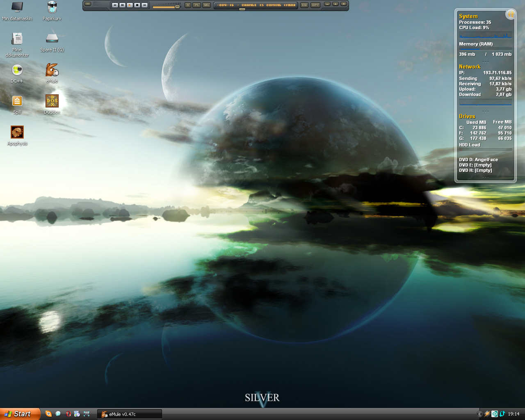The image size is (525, 420).
Task: Toggle Winamp equalizer with EQ button
Action: [x=304, y=5]
